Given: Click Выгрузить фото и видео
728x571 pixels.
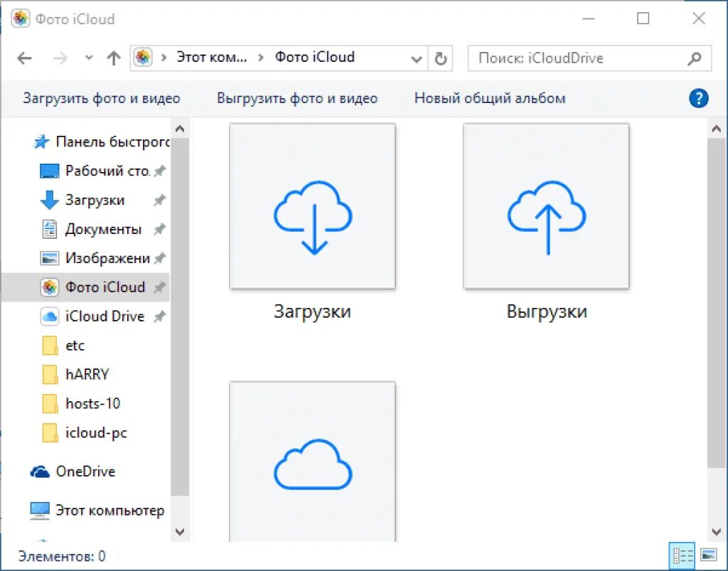Looking at the screenshot, I should [x=297, y=98].
